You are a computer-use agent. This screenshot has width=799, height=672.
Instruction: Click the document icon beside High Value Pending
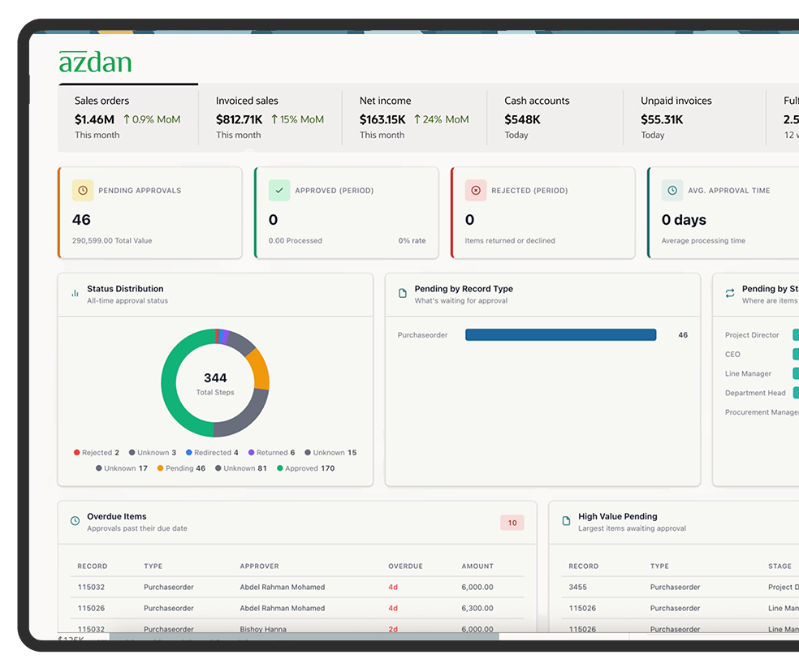pyautogui.click(x=566, y=521)
